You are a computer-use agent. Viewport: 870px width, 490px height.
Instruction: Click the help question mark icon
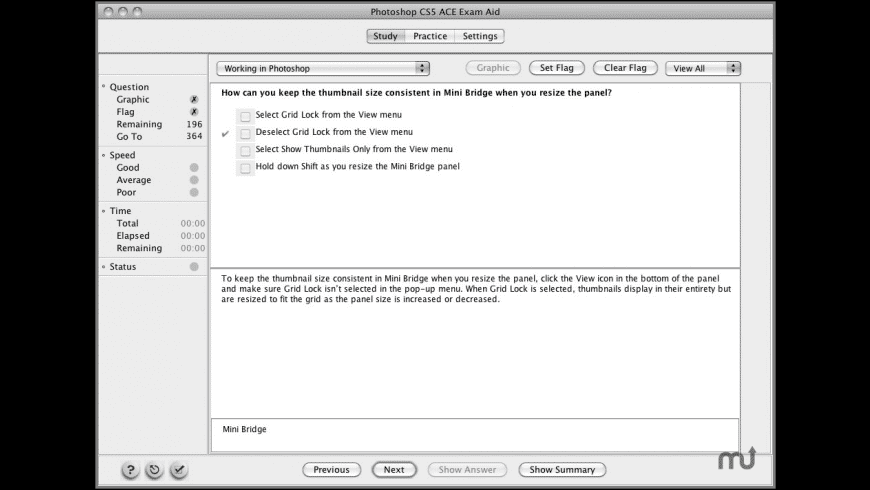tap(130, 470)
